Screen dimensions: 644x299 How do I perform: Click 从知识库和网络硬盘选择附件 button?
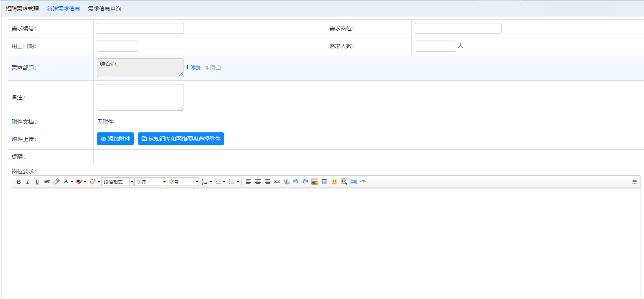[181, 139]
